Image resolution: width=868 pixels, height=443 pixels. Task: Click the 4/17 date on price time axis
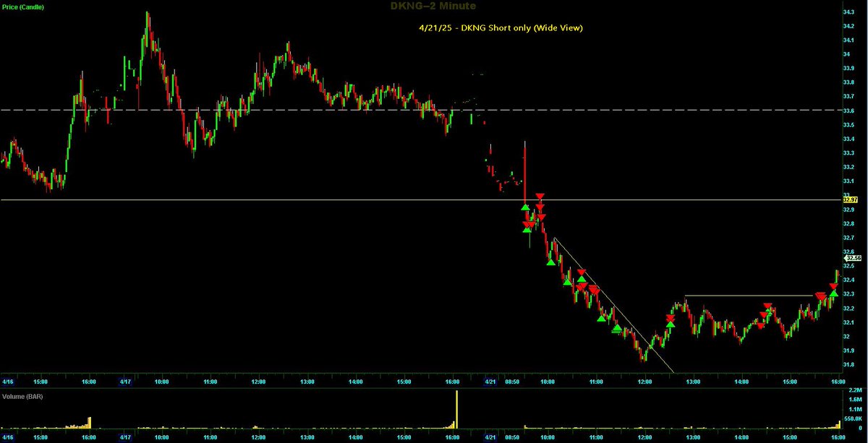[x=125, y=382]
